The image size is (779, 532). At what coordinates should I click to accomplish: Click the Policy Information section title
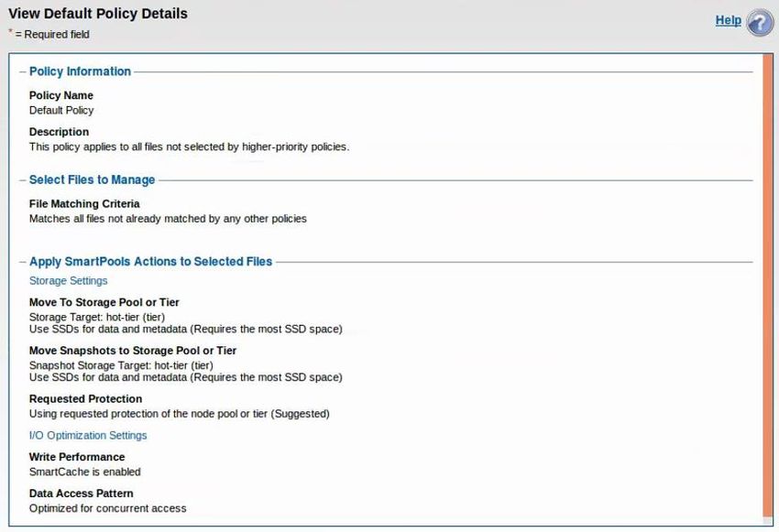[80, 71]
